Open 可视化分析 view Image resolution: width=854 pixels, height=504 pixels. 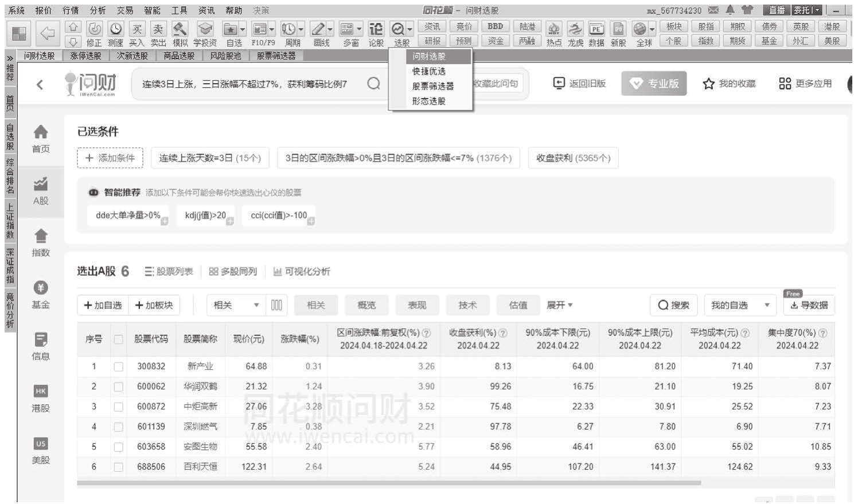[x=301, y=271]
